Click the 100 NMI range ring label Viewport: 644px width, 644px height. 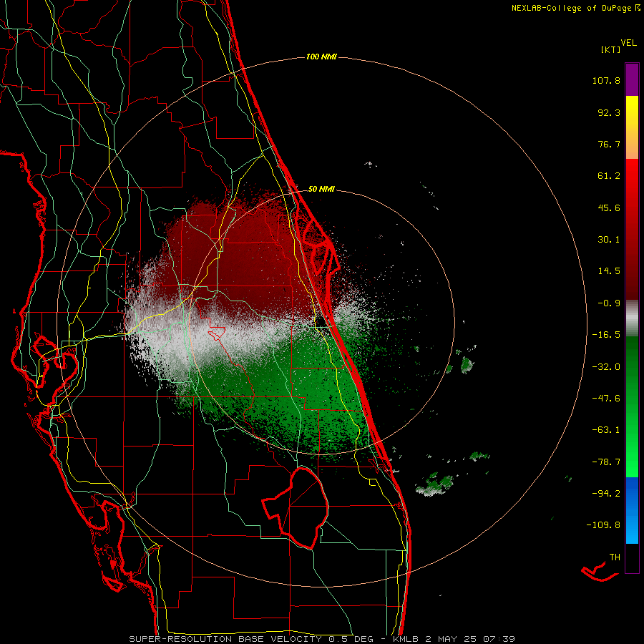point(321,57)
